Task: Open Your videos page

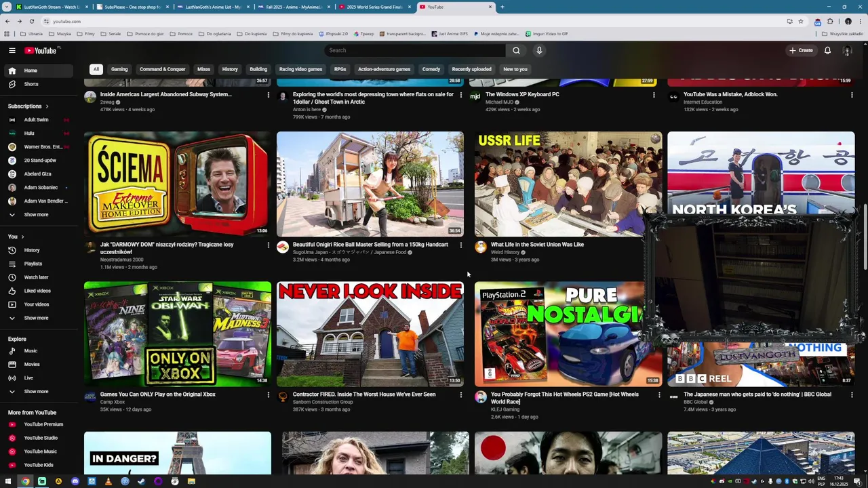Action: [x=39, y=304]
